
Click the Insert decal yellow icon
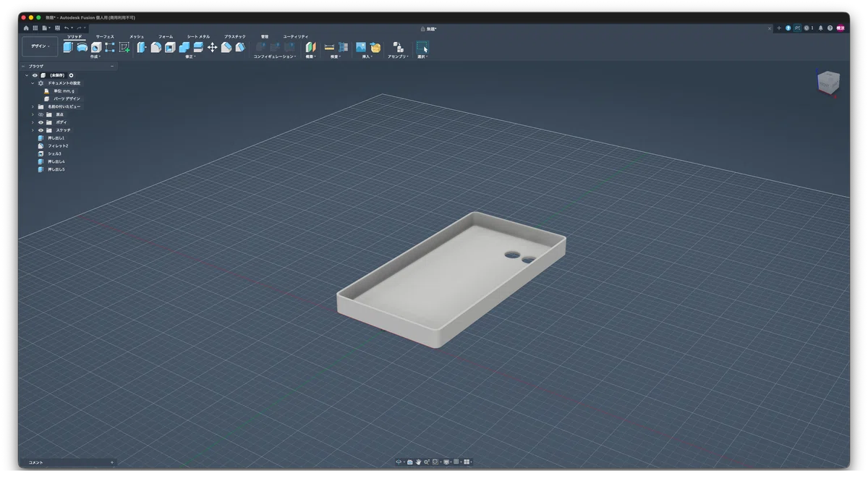(375, 47)
